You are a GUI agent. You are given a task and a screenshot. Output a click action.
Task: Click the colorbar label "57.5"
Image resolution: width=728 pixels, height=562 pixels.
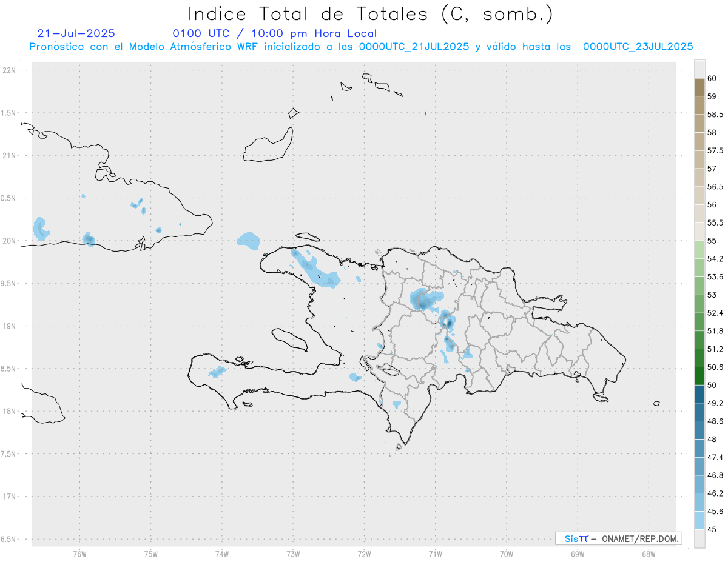[x=715, y=150]
